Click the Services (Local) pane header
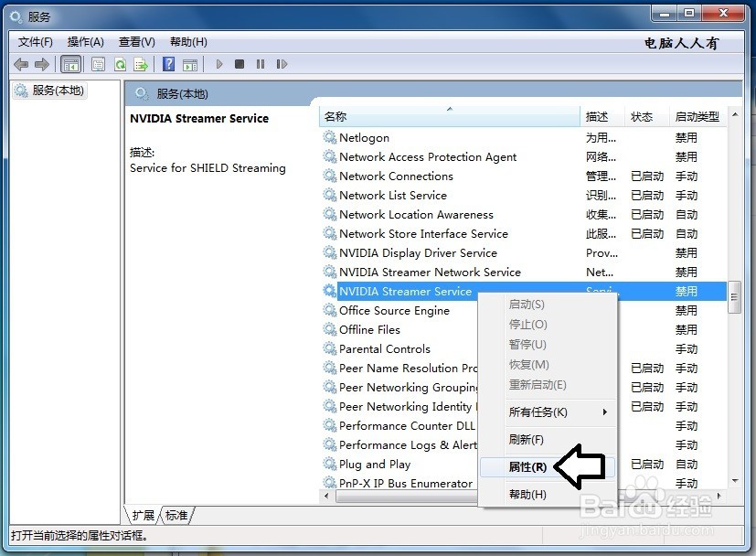 [x=182, y=93]
